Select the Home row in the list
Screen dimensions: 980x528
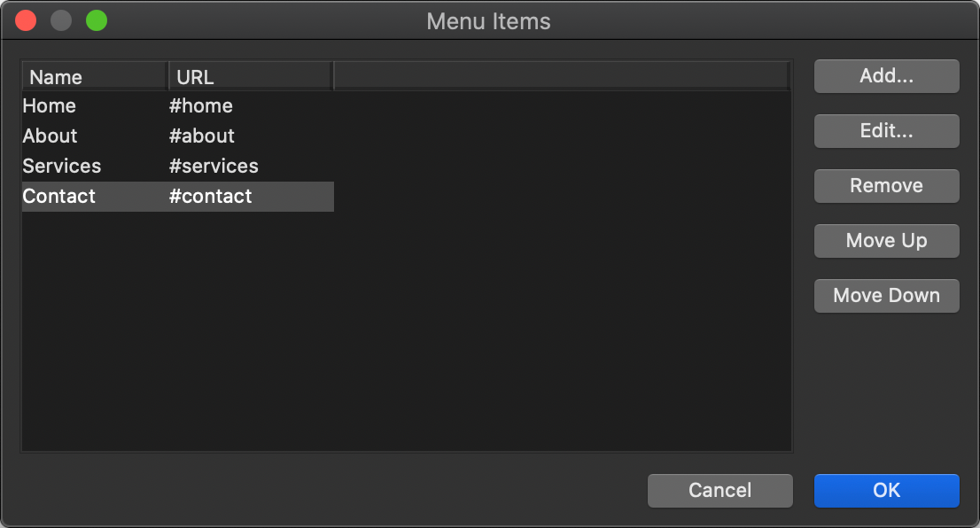click(50, 106)
